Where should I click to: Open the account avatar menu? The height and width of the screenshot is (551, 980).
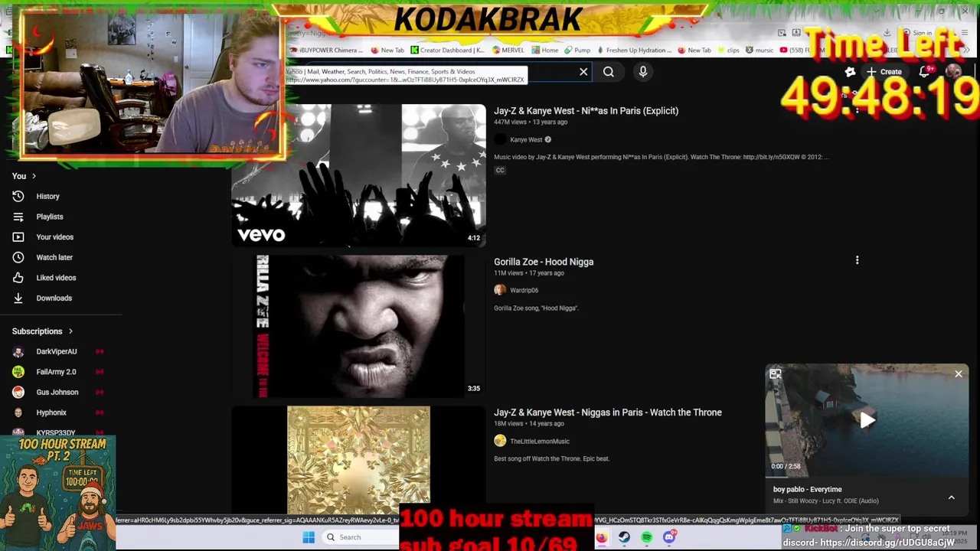pyautogui.click(x=953, y=72)
